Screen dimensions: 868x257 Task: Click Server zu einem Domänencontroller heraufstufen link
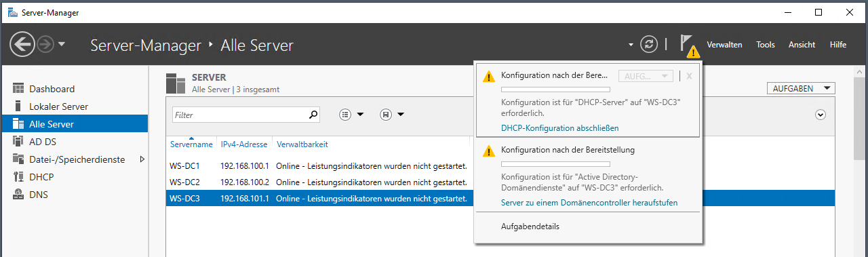coord(589,203)
